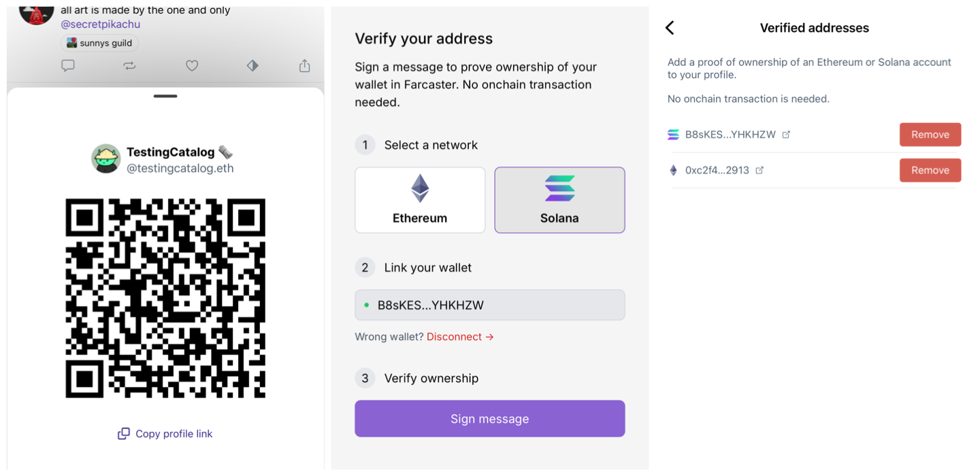Remove the B8sKES verified address

tap(930, 134)
